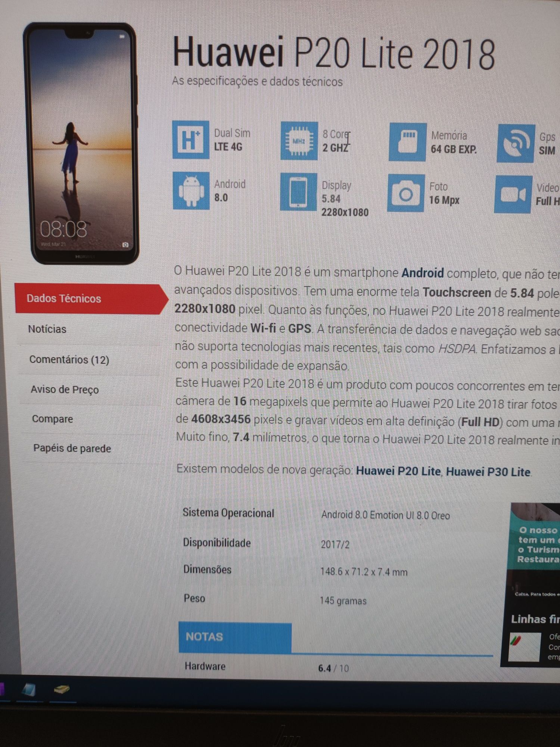The image size is (560, 747).
Task: Click the 'LTE 4G' spec text
Action: [228, 147]
